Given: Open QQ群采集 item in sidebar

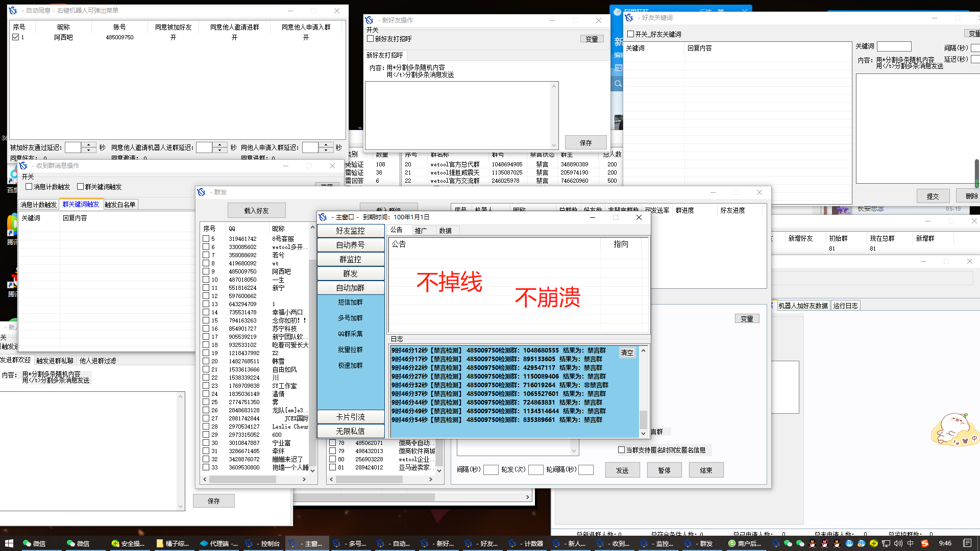Looking at the screenshot, I should point(350,334).
